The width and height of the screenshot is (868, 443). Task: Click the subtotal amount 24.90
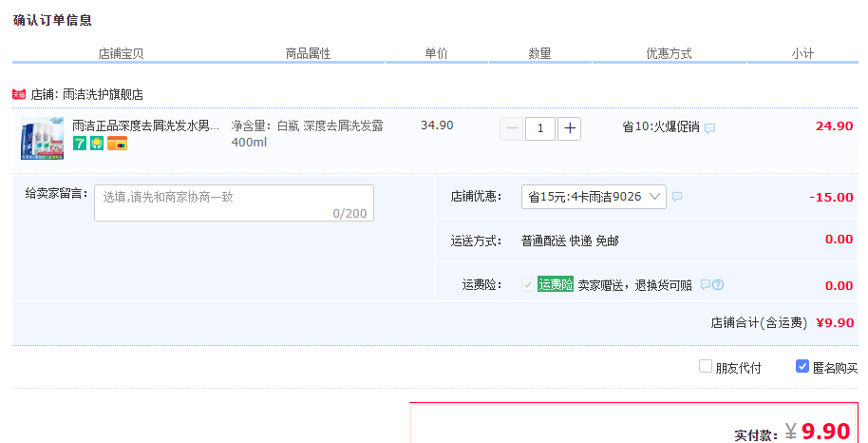(834, 125)
